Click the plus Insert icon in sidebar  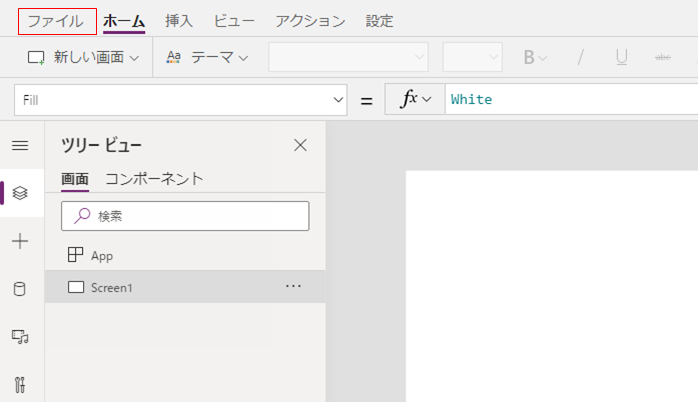[20, 241]
